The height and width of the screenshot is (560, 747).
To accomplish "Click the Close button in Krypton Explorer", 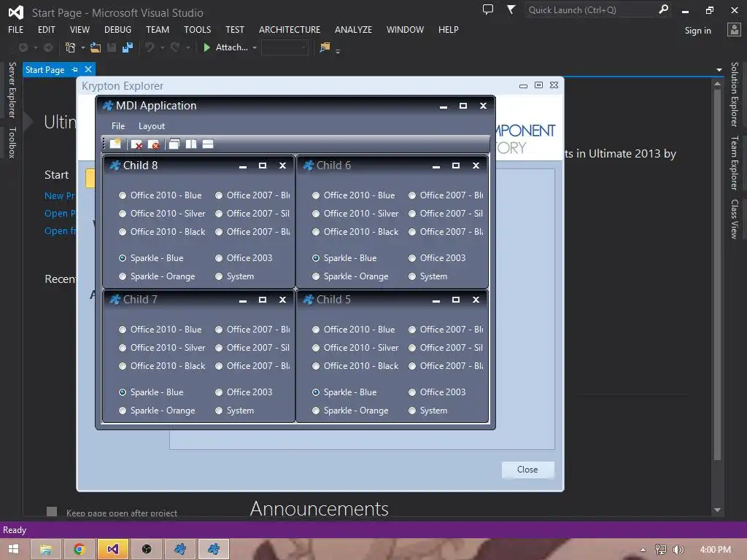I will pyautogui.click(x=527, y=470).
